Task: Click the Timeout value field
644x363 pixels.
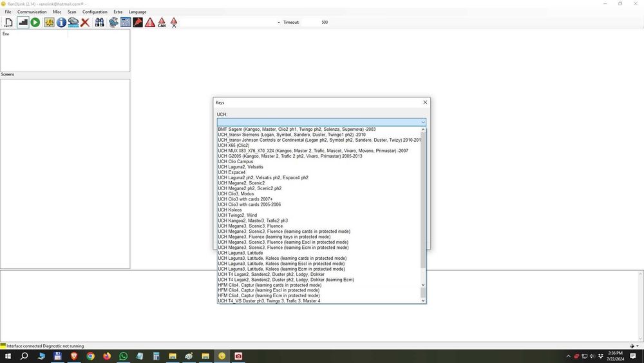Action: 325,22
